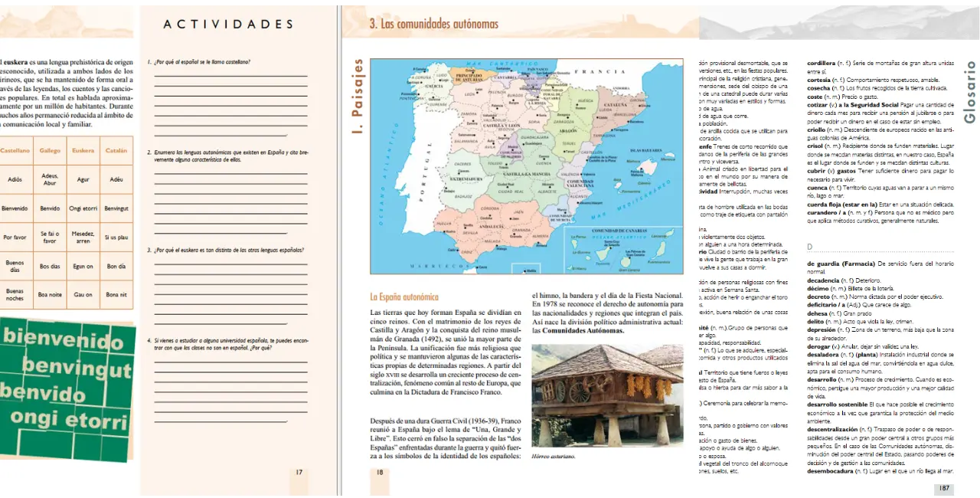
Task: Select the Catalán column header
Action: click(116, 150)
